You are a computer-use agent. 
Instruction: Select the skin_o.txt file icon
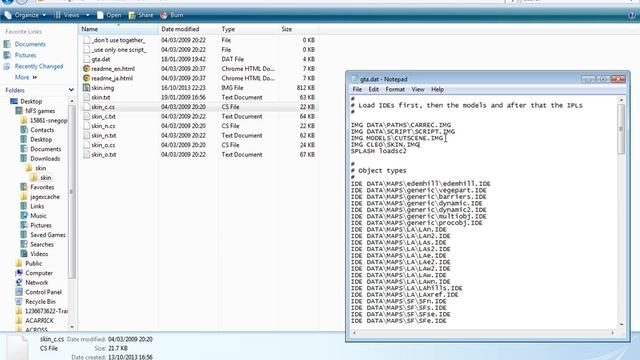coord(86,155)
